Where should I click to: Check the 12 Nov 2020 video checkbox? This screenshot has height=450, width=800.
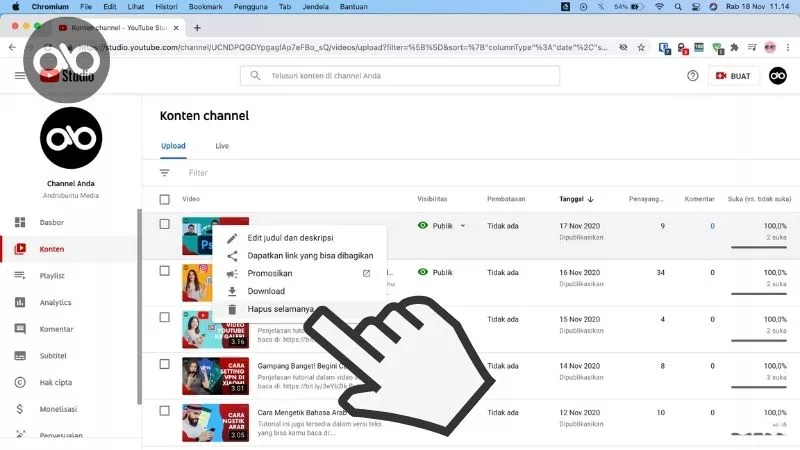[164, 411]
